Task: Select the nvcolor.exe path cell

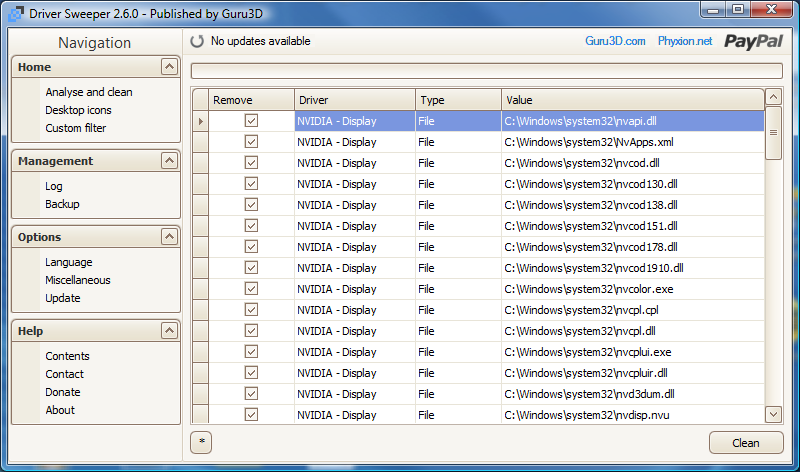Action: pos(633,289)
